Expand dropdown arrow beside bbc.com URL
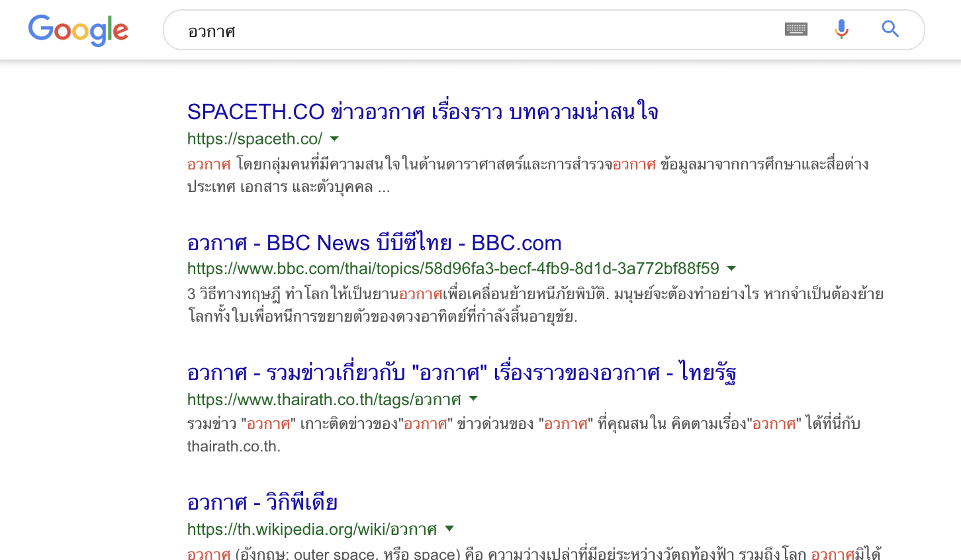This screenshot has width=961, height=560. point(731,269)
